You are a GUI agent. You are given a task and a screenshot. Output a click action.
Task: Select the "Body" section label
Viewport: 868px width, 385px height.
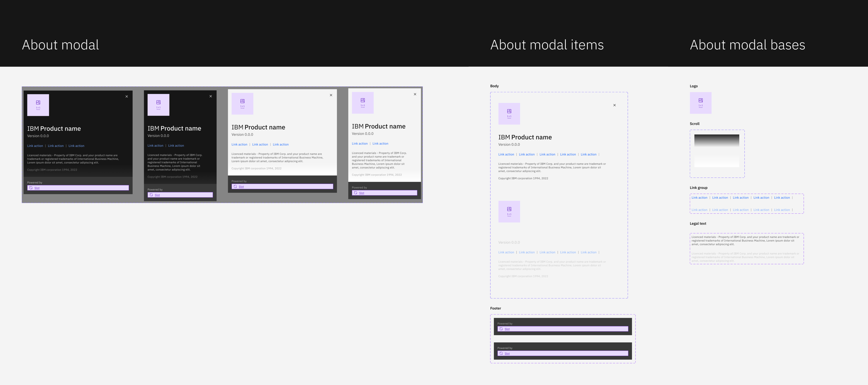(494, 86)
